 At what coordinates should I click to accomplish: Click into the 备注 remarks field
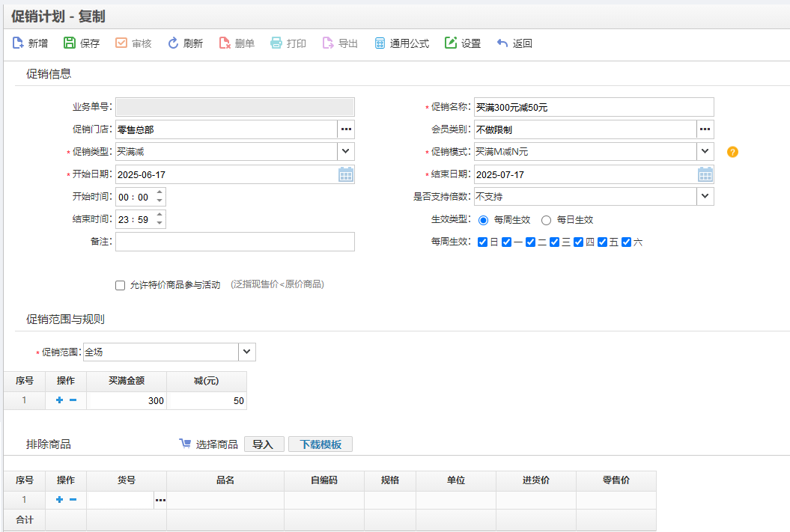tap(235, 242)
